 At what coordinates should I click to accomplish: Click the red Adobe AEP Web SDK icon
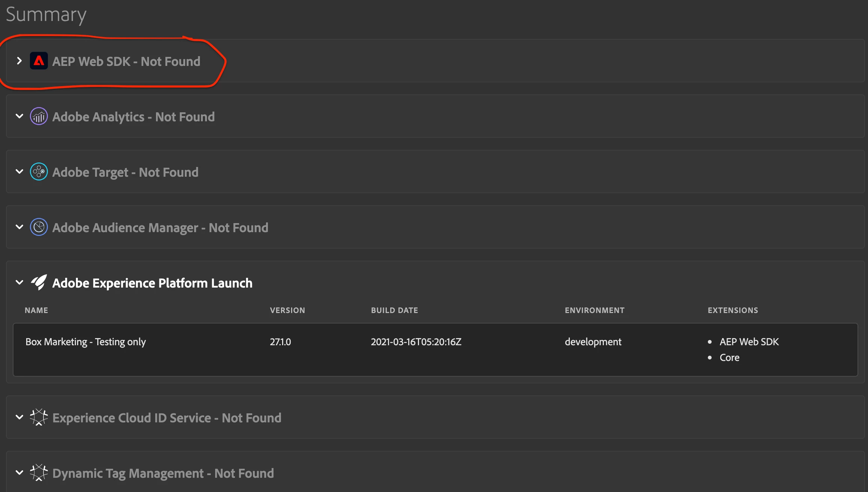click(39, 61)
